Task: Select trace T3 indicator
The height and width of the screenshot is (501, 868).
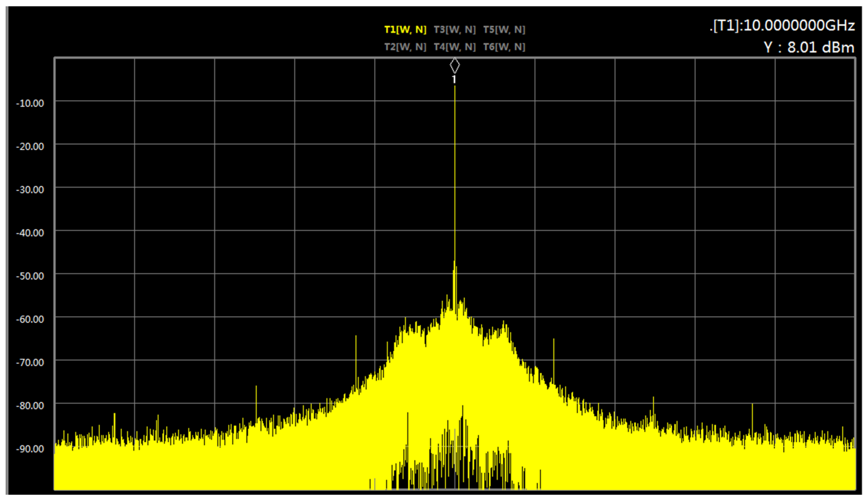Action: point(455,30)
